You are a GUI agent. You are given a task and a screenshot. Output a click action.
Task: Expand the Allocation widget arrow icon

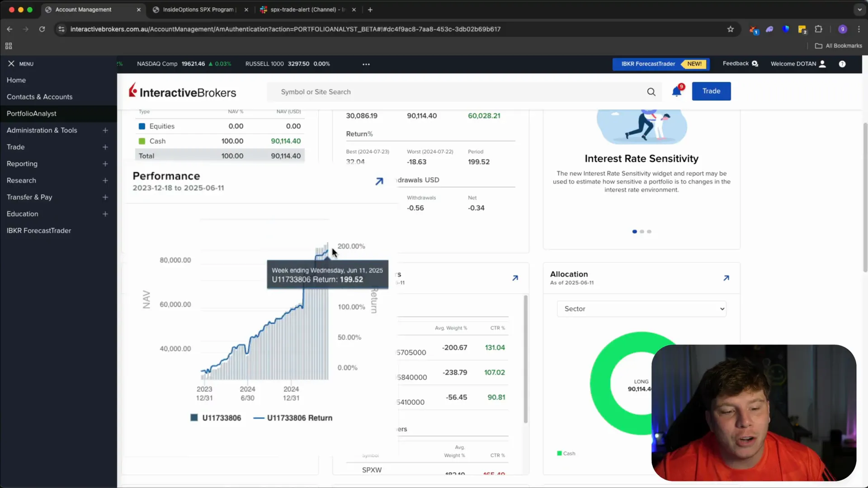click(726, 278)
